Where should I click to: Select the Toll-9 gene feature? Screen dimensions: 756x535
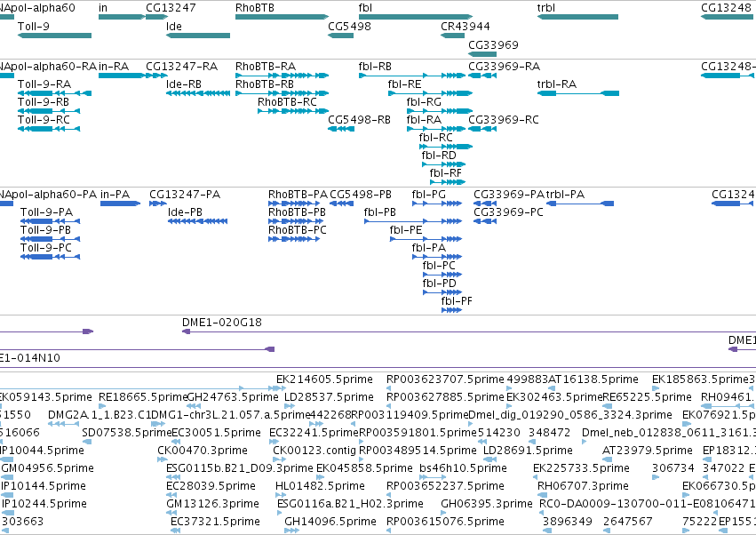54,36
